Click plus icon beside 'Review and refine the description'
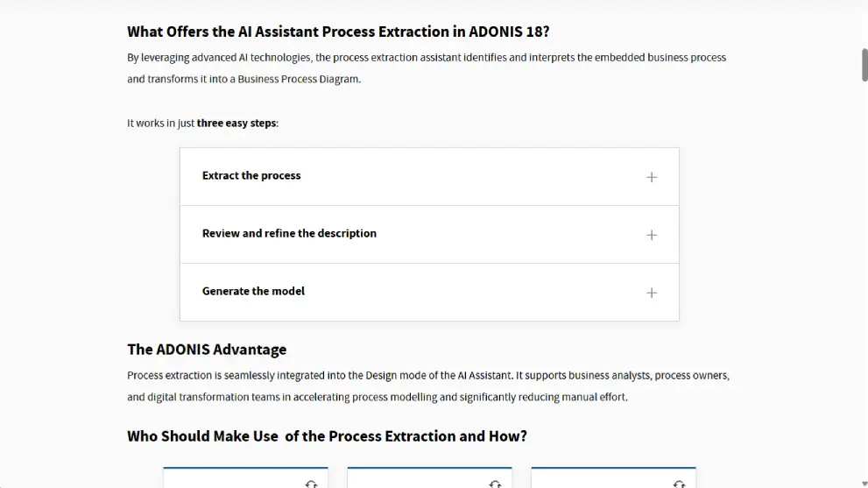The width and height of the screenshot is (868, 488). pyautogui.click(x=651, y=235)
